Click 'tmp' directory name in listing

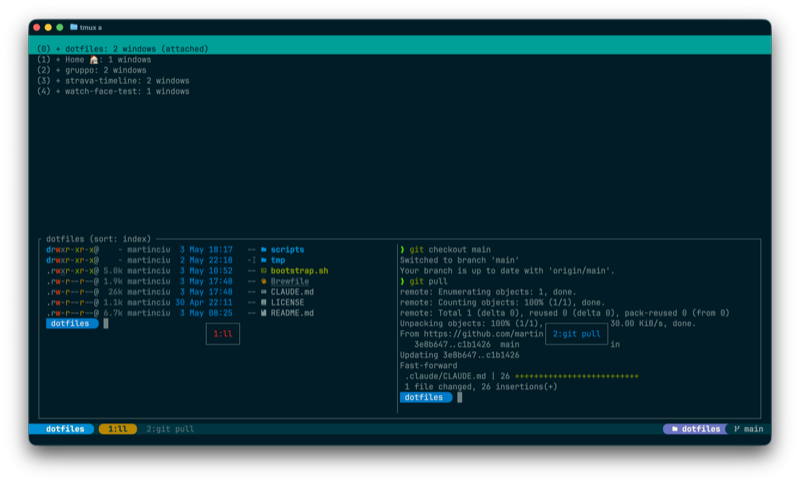click(x=278, y=260)
